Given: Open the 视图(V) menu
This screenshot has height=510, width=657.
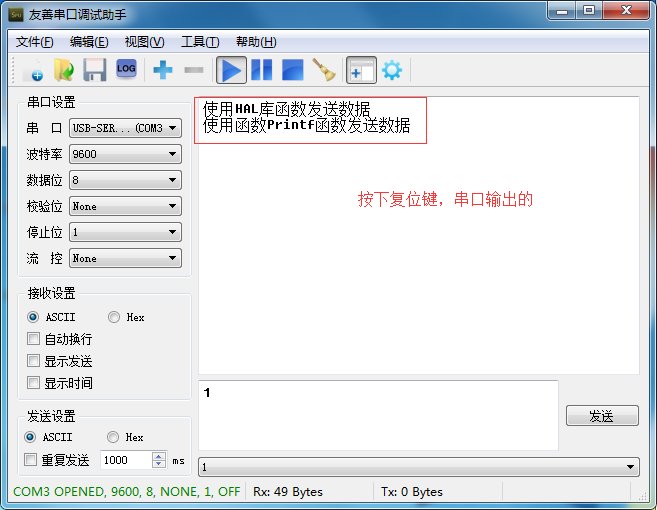Looking at the screenshot, I should click(x=145, y=42).
